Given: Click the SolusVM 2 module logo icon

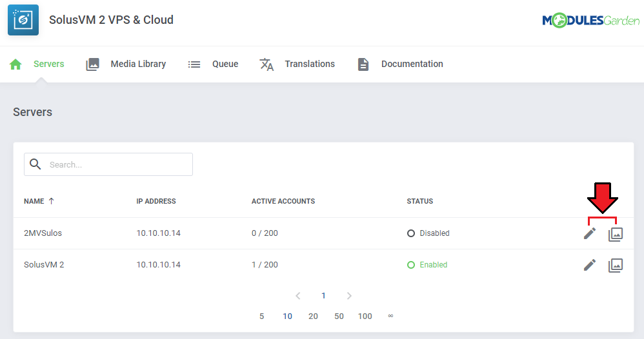Looking at the screenshot, I should coord(23,20).
